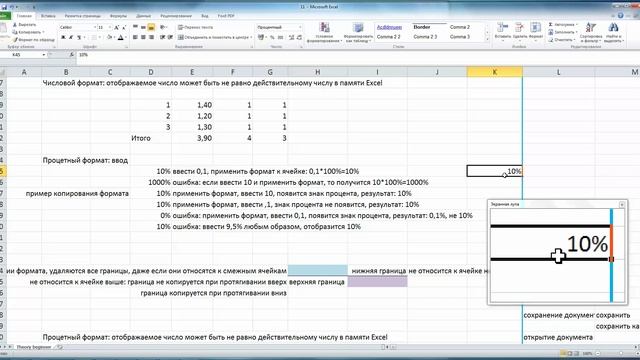Click the Save icon in quick access toolbar
Screen dimensions: 640x360
click(x=4, y=7)
